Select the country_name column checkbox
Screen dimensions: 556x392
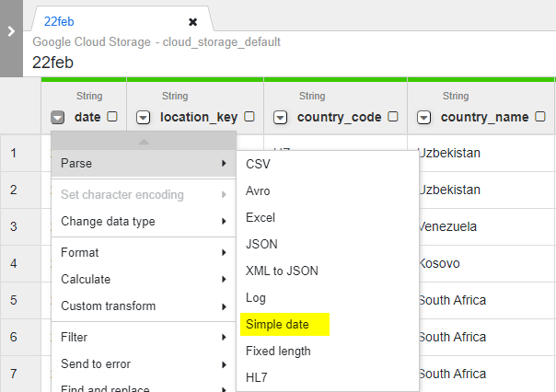pyautogui.click(x=539, y=117)
